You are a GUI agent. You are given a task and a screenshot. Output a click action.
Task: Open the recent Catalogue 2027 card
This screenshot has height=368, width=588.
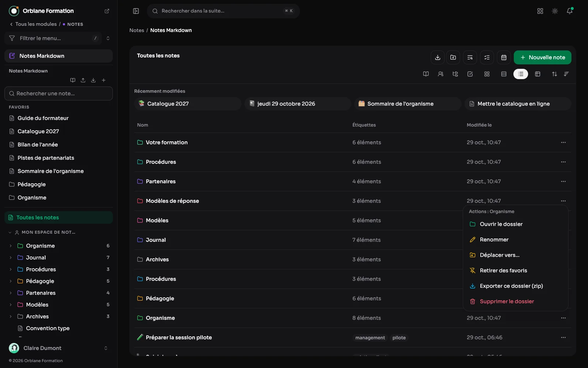187,104
